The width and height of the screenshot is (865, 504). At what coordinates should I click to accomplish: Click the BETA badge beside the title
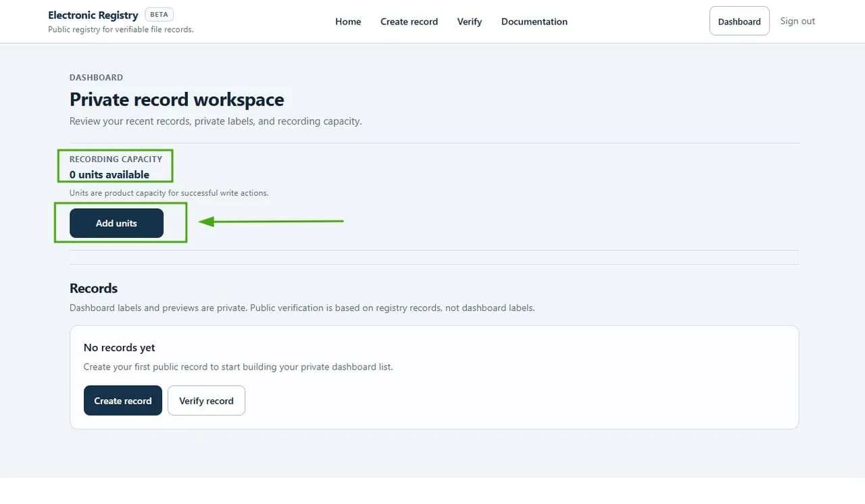[x=159, y=15]
